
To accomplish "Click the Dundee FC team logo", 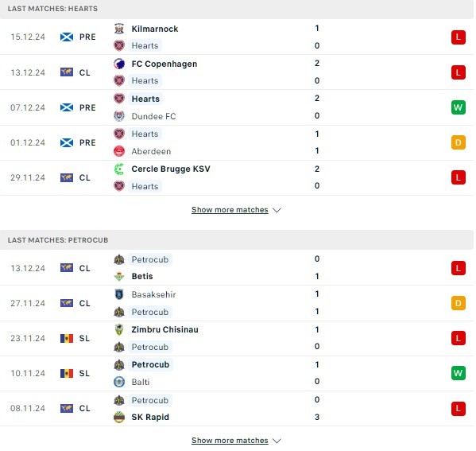I will click(x=119, y=116).
